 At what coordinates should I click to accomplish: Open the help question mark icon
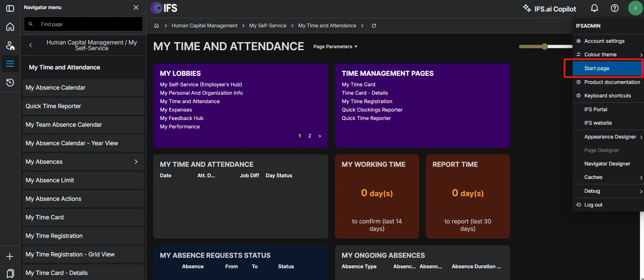pyautogui.click(x=615, y=8)
